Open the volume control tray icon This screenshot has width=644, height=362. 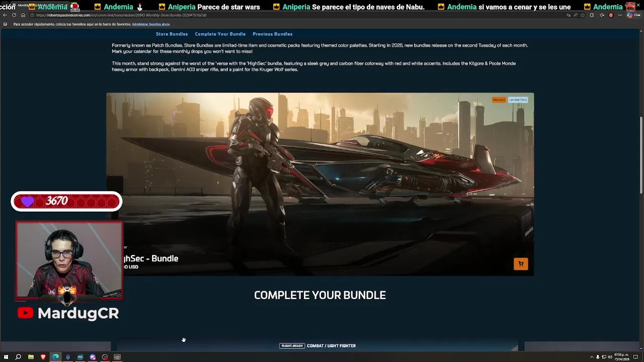coord(610,357)
